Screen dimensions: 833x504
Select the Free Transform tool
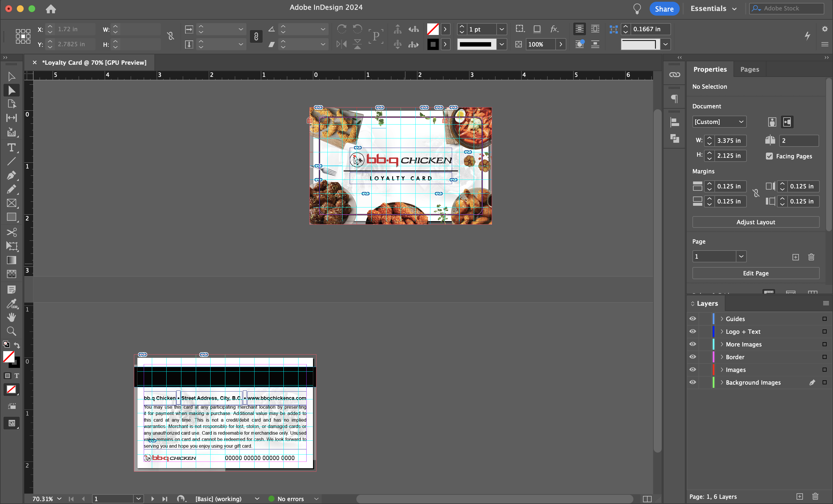(12, 246)
